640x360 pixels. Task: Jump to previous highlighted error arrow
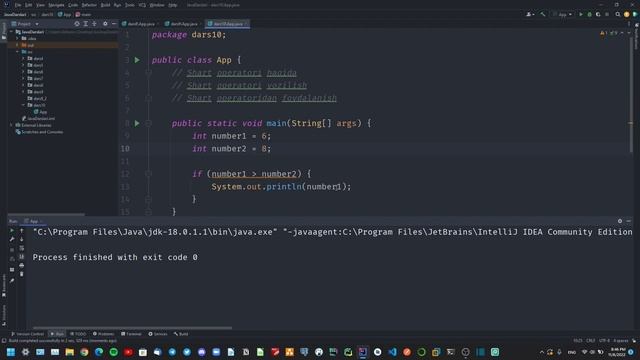point(622,33)
